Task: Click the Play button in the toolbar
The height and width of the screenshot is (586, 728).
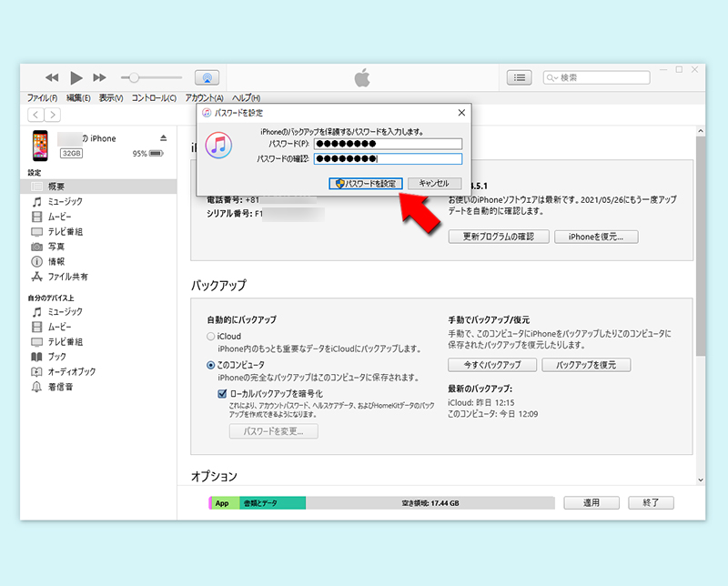Action: pos(76,77)
